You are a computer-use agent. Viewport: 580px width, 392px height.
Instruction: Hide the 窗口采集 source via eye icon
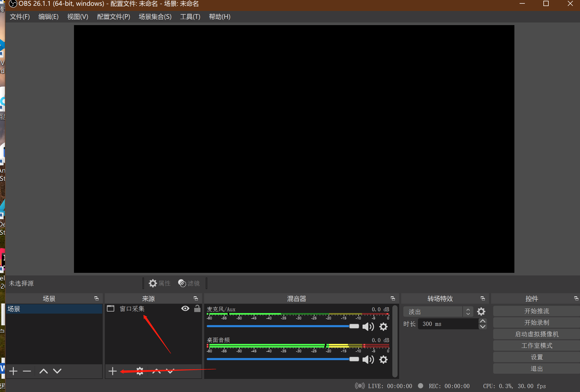185,309
